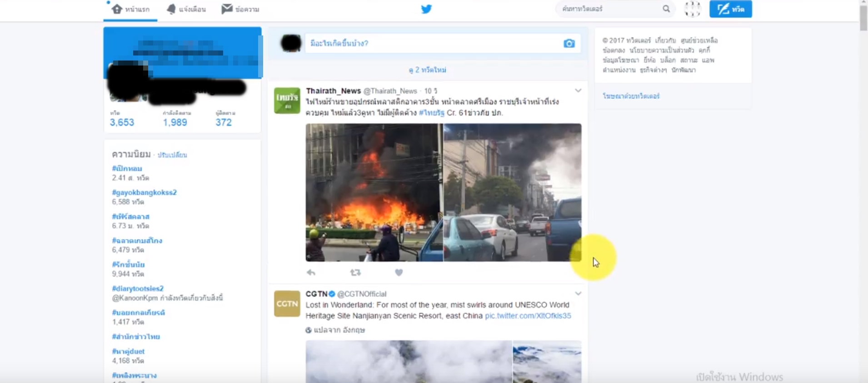The width and height of the screenshot is (868, 383).
Task: Open the #บอยถกลเกียรติ trend
Action: [138, 312]
